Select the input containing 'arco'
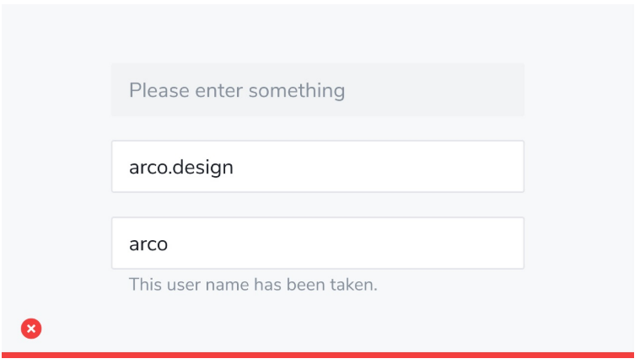 coord(317,244)
